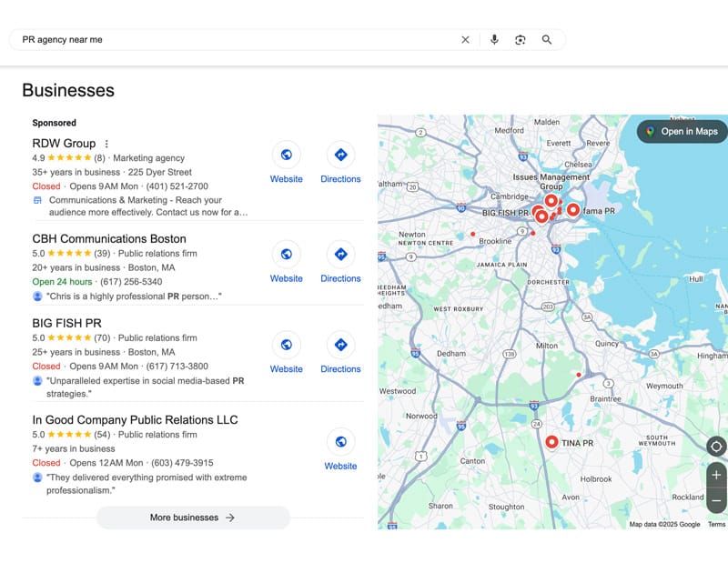Open the RDW Group business listing title
The height and width of the screenshot is (583, 728).
click(x=64, y=144)
